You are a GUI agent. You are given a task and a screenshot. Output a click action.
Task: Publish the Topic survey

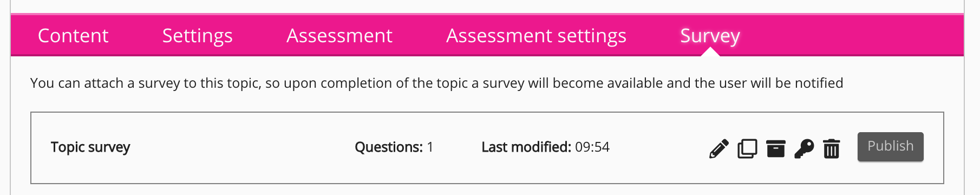[890, 146]
